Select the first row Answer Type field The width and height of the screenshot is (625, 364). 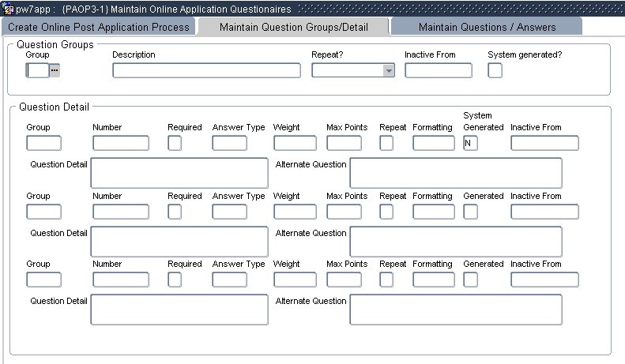pyautogui.click(x=229, y=143)
